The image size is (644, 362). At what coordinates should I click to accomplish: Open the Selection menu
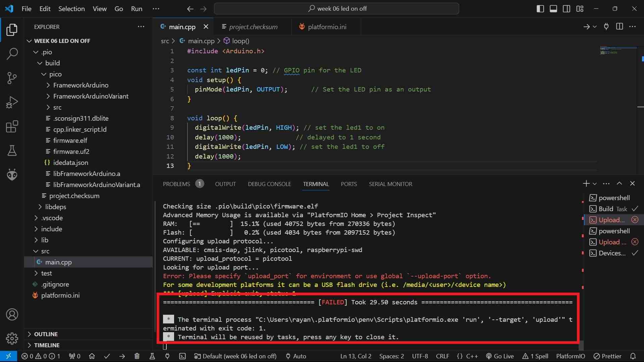(x=71, y=9)
